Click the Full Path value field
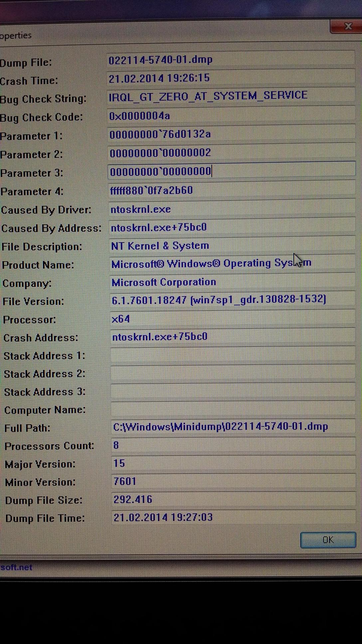 coord(234,427)
